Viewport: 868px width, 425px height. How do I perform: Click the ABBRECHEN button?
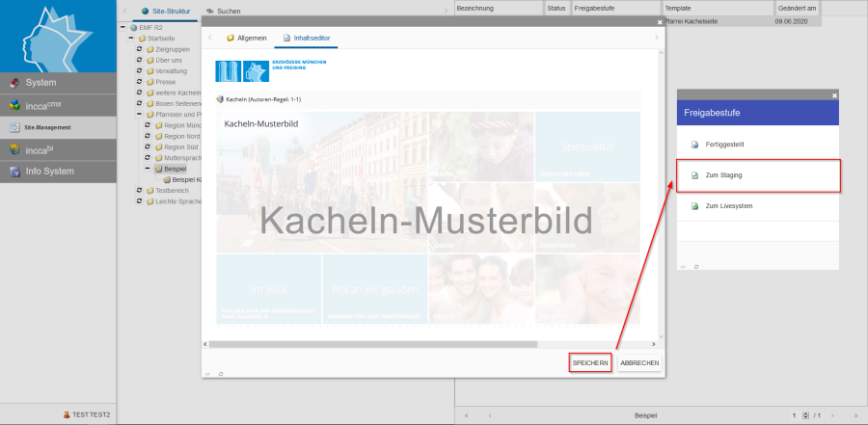[x=639, y=362]
